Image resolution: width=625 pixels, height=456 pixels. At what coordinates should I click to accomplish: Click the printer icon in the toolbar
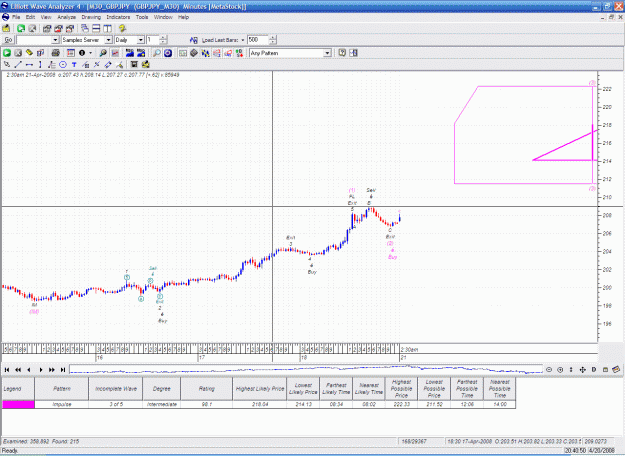click(x=55, y=53)
